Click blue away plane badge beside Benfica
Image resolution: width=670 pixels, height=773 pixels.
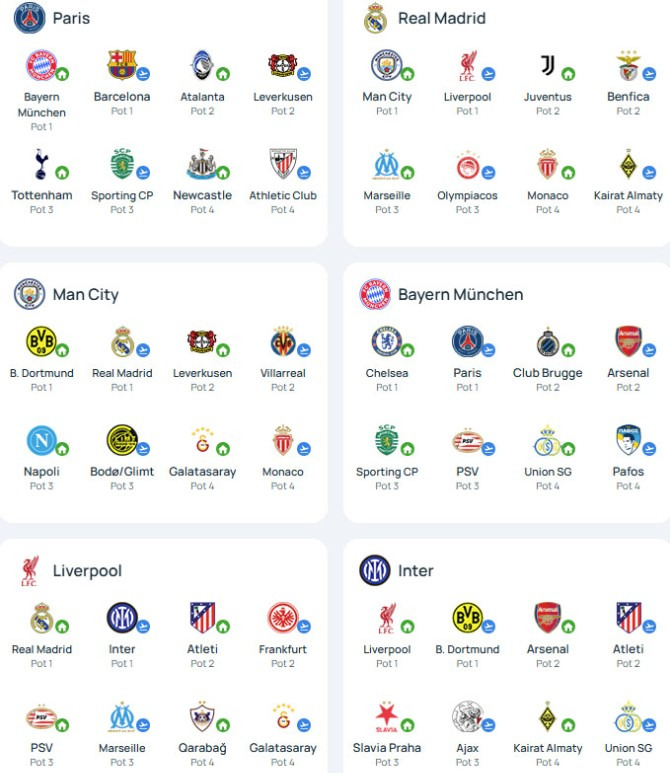pyautogui.click(x=649, y=73)
